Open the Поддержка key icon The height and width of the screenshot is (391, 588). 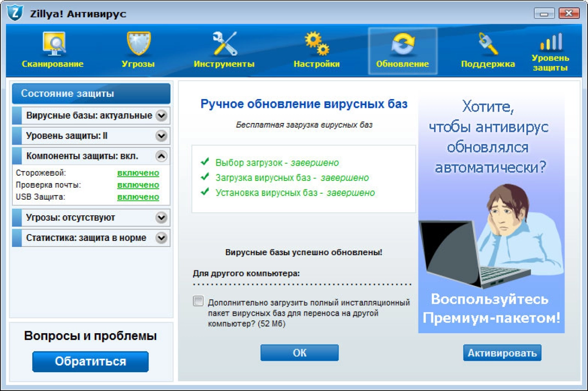(487, 44)
